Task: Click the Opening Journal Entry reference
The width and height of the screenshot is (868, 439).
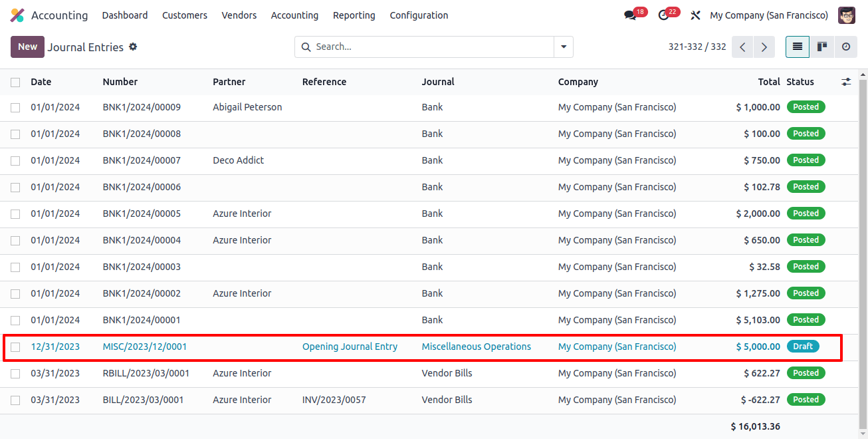Action: (350, 347)
